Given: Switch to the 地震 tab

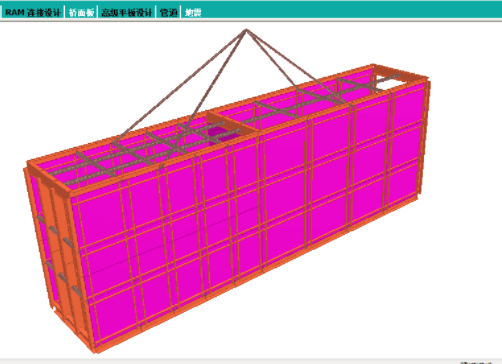Looking at the screenshot, I should pyautogui.click(x=193, y=13).
